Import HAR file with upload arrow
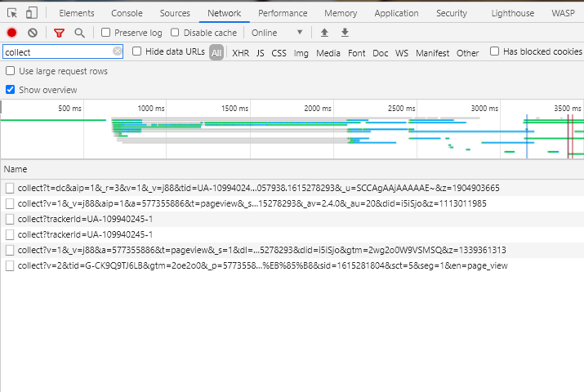Viewport: 584px width, 392px height. pyautogui.click(x=324, y=33)
